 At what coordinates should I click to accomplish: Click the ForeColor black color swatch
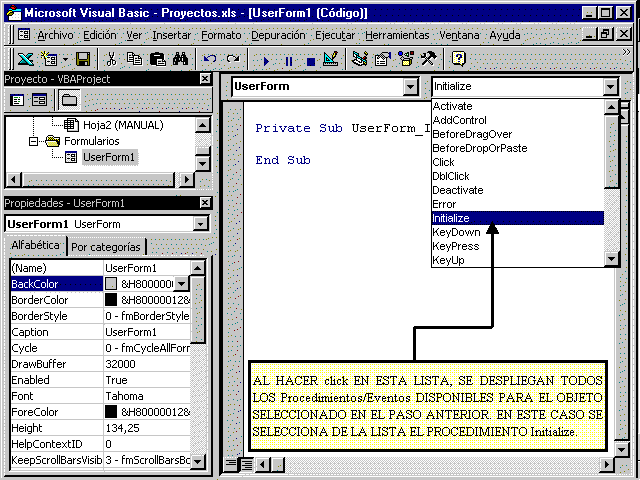click(x=111, y=411)
